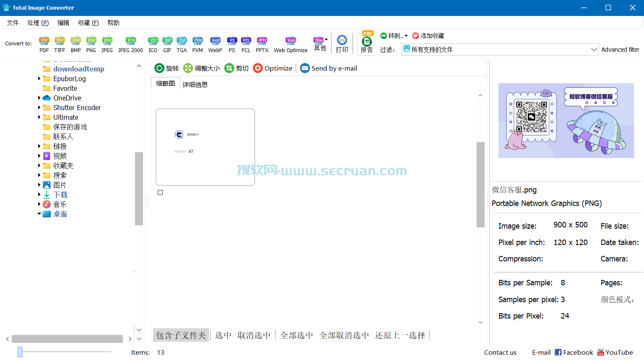Viewport: 644px width, 361px height.
Task: Collapse the 桌面 tree node
Action: tap(39, 214)
